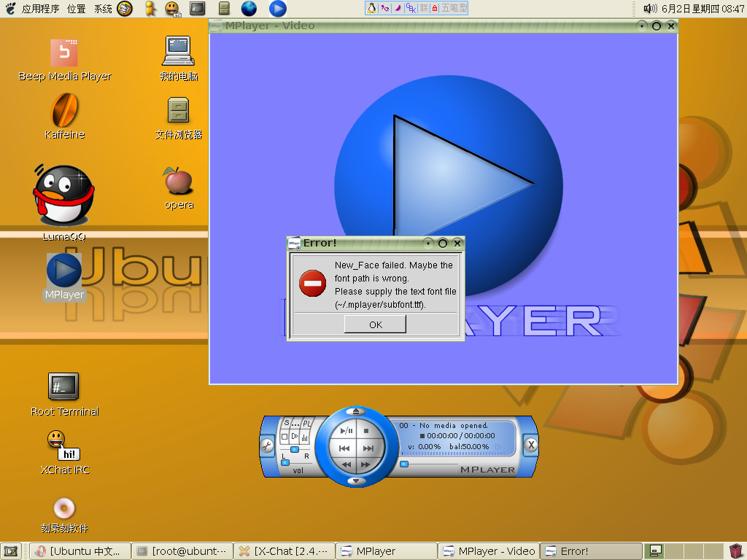Screen dimensions: 747x560
Task: Click the '...' load file button
Action: pyautogui.click(x=295, y=424)
